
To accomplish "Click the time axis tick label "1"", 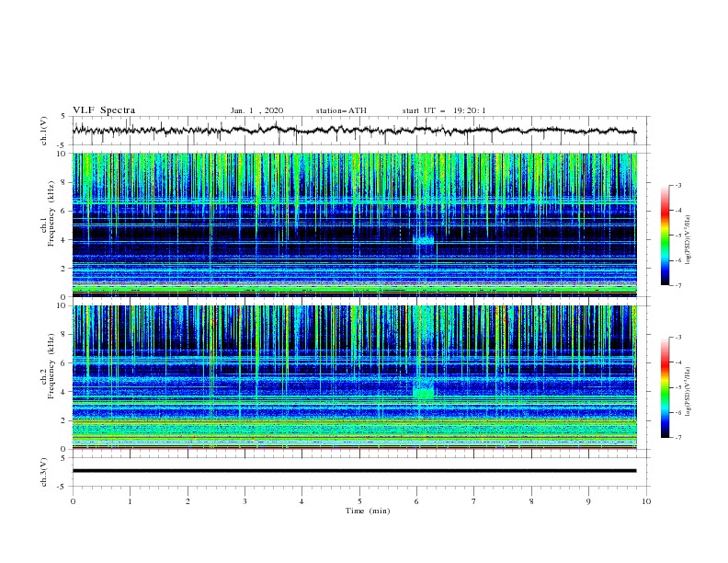I will 130,501.
